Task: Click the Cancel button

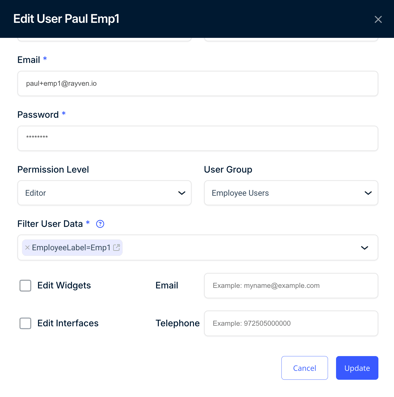Action: click(304, 368)
